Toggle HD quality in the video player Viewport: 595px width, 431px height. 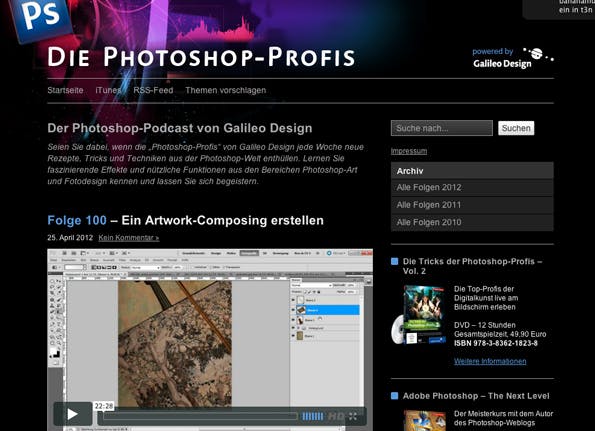pyautogui.click(x=336, y=416)
